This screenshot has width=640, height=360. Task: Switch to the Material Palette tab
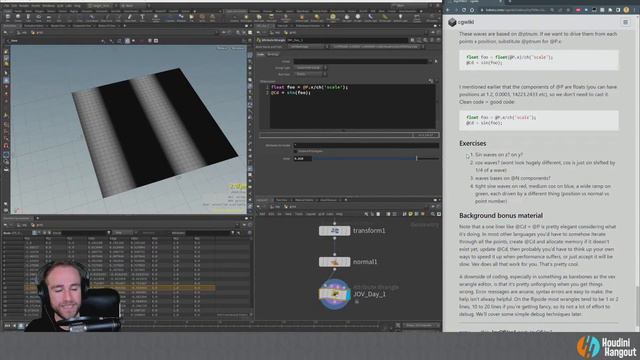pos(304,200)
